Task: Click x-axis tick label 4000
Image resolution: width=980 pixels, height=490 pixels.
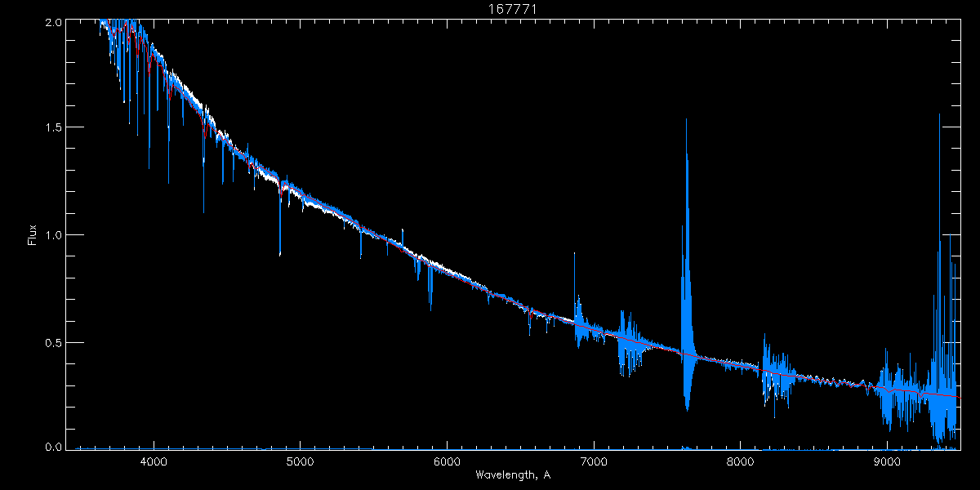Action: click(153, 462)
